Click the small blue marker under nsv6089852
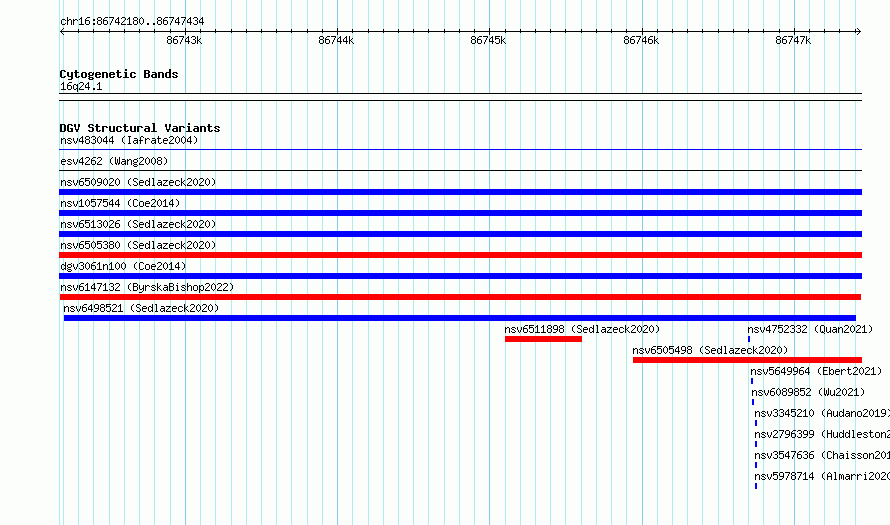The image size is (890, 525). (x=753, y=402)
